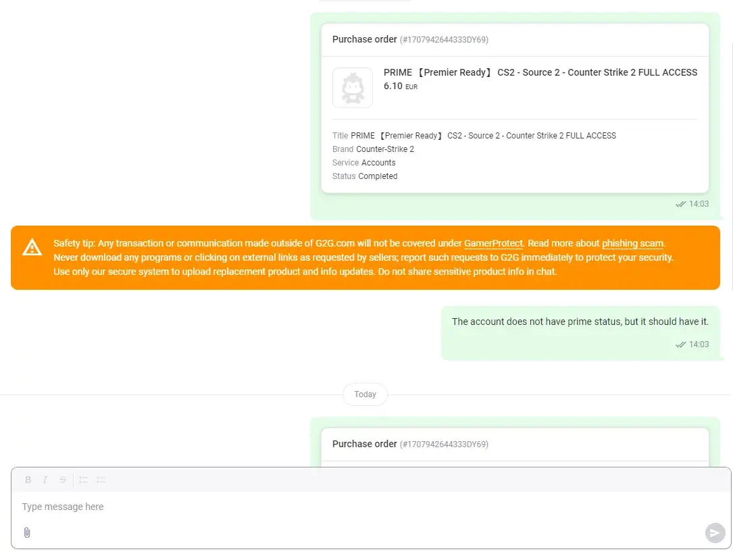Click the 'Status Completed' line
Image resolution: width=733 pixels, height=560 pixels.
[365, 176]
